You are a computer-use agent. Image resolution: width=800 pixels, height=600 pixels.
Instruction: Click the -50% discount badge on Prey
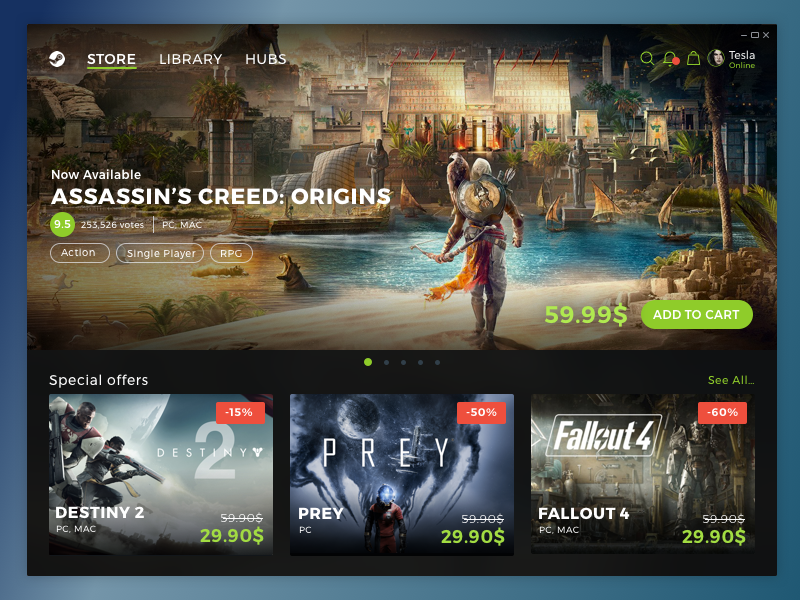[481, 413]
